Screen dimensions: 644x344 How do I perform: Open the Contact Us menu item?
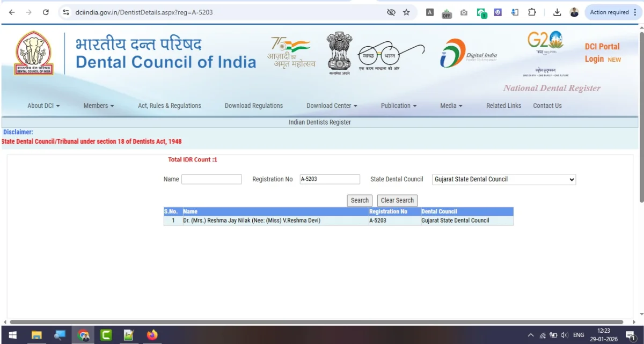[547, 106]
